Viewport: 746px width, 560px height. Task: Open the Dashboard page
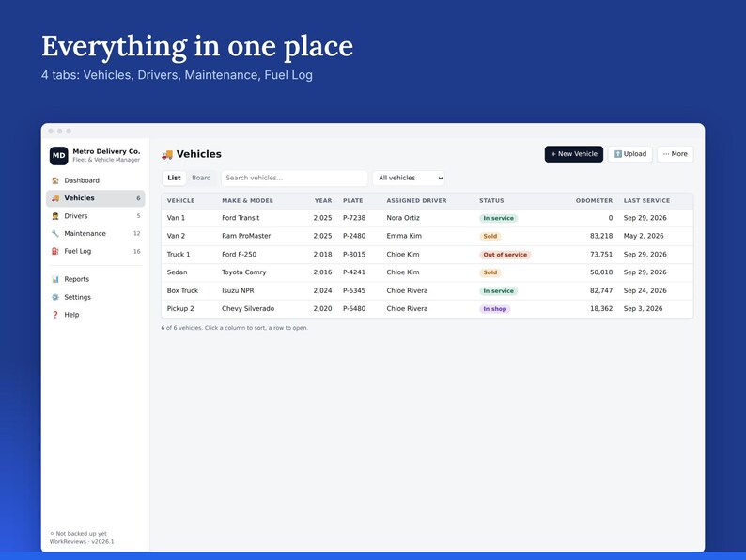(x=96, y=180)
